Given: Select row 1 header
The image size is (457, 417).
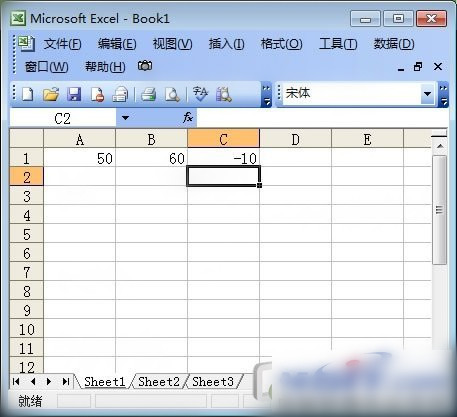Looking at the screenshot, I should [27, 158].
